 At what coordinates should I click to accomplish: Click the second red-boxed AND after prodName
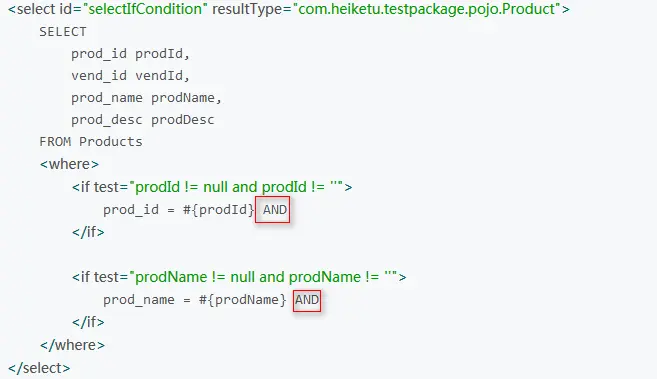[x=307, y=300]
